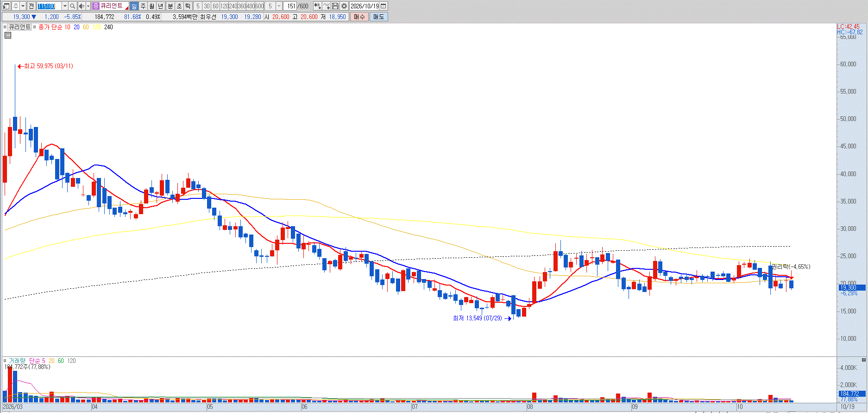Click the speaker sound icon
This screenshot has height=413, width=868.
tap(81, 6)
